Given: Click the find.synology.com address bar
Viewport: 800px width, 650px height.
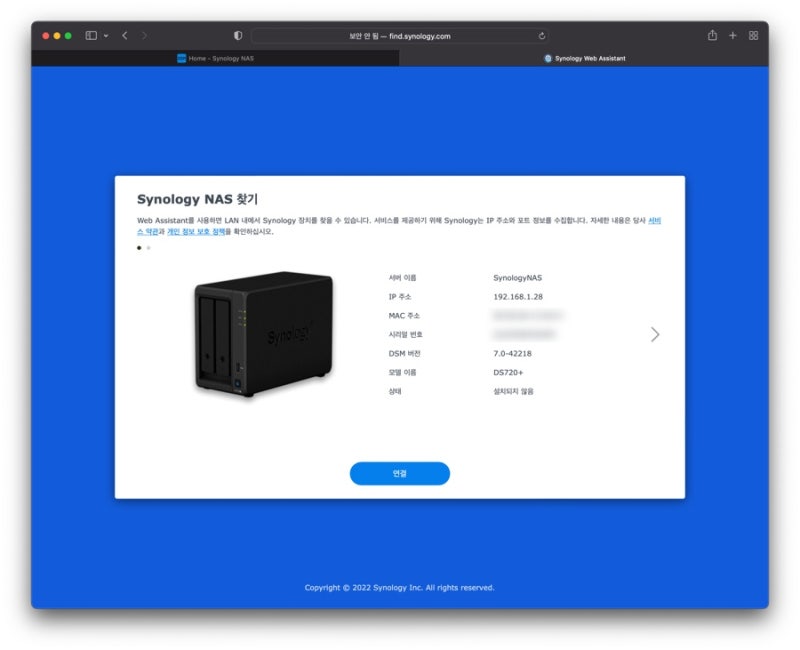Looking at the screenshot, I should [x=400, y=36].
